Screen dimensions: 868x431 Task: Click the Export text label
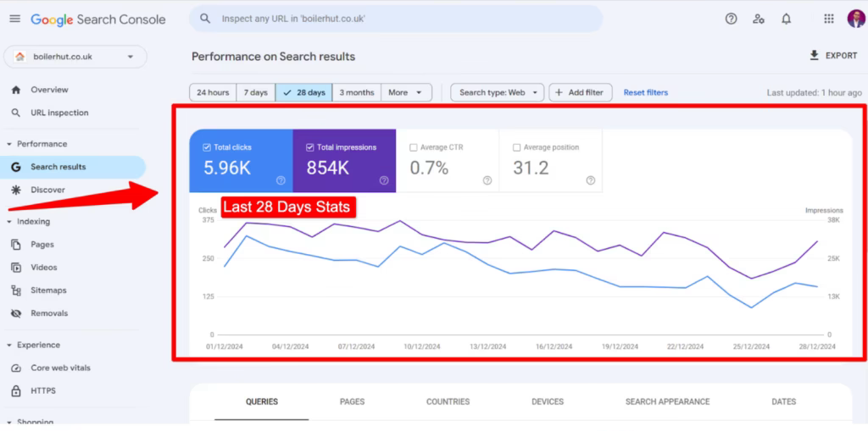842,56
